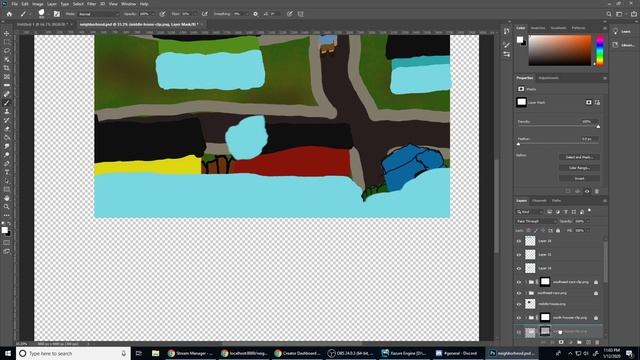Image resolution: width=640 pixels, height=360 pixels.
Task: Delete mask using Properties trash icon
Action: pyautogui.click(x=597, y=191)
